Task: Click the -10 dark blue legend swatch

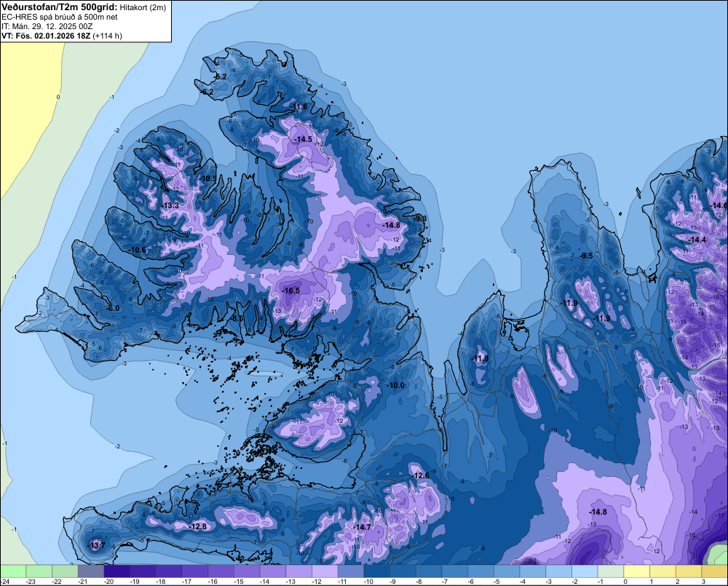Action: [377, 571]
